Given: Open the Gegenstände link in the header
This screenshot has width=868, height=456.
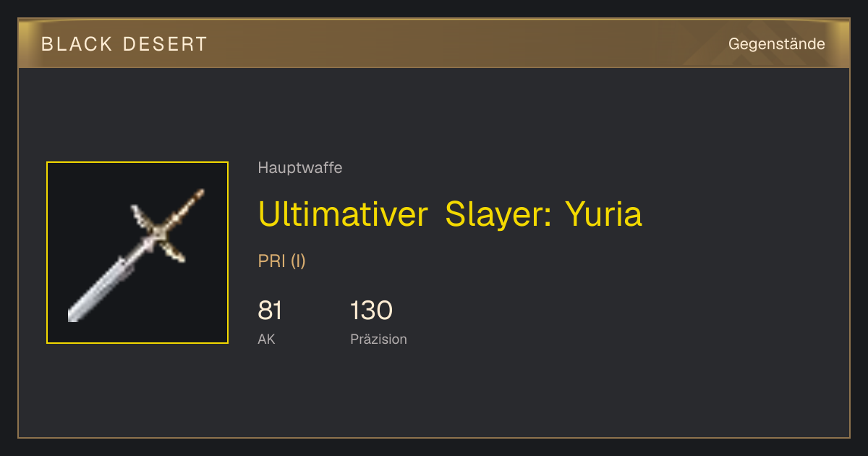Looking at the screenshot, I should click(x=777, y=44).
